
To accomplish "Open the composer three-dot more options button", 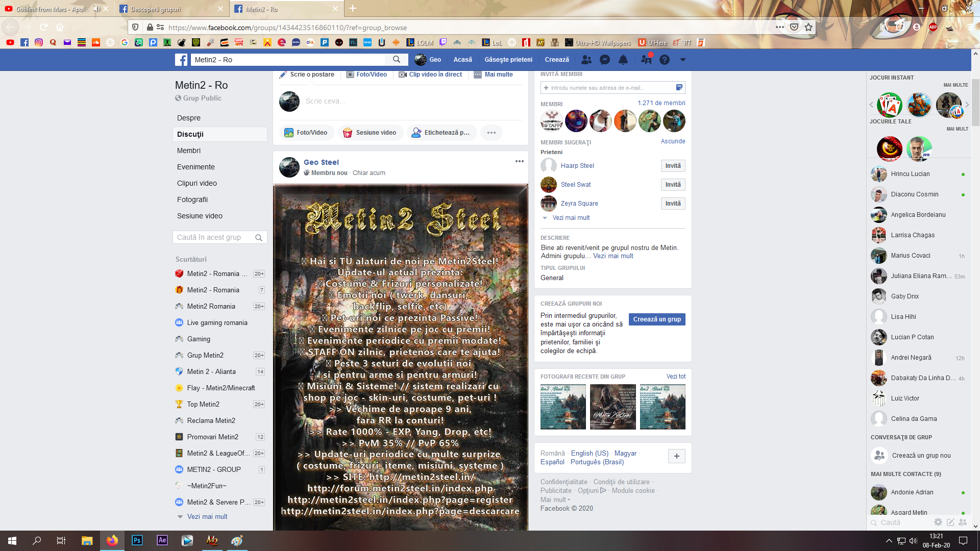I will click(491, 133).
